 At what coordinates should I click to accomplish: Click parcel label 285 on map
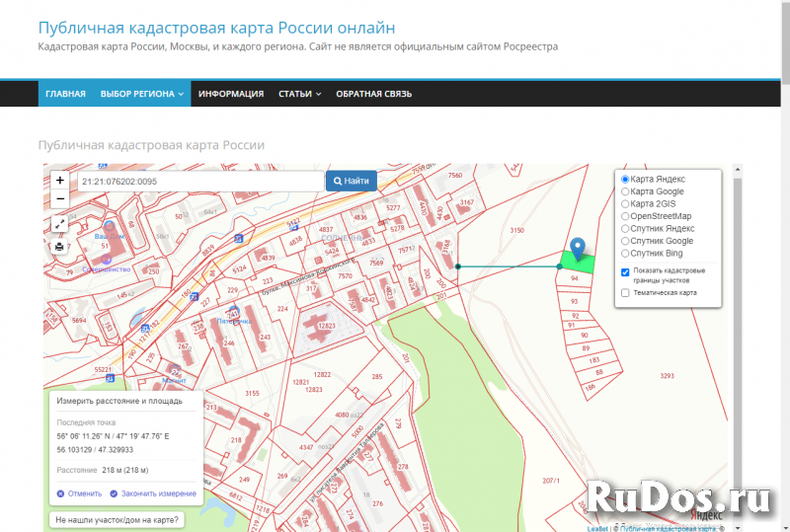tap(377, 376)
